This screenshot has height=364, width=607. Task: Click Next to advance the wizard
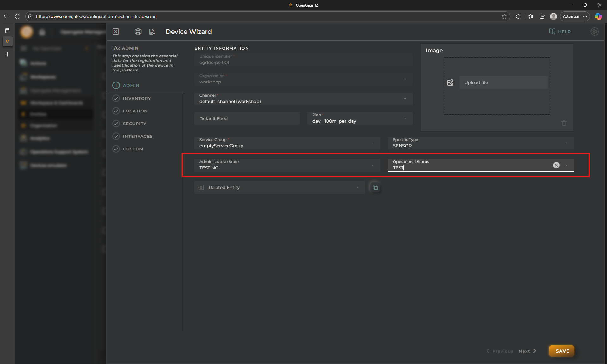pos(527,351)
